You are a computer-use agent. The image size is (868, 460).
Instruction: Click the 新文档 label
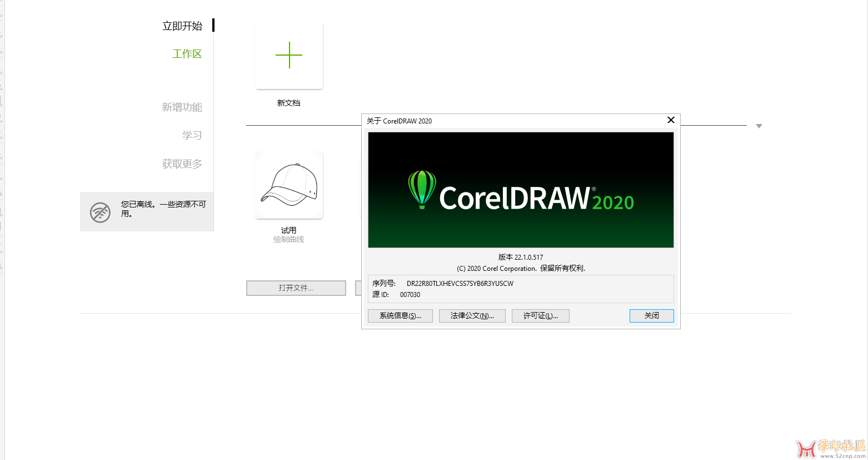tap(288, 103)
